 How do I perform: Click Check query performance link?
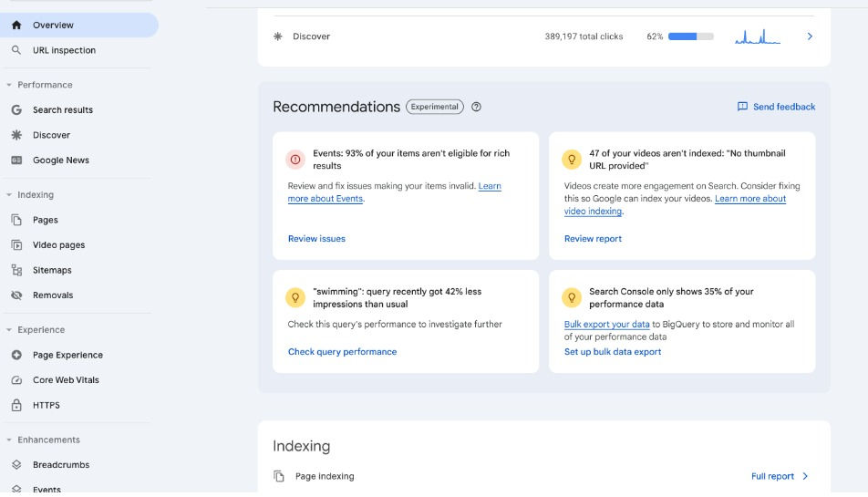(342, 351)
